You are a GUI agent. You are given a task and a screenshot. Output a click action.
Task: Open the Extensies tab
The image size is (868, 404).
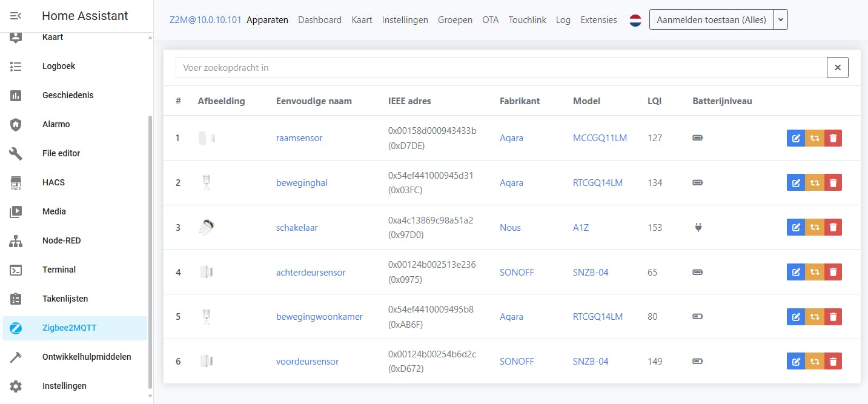click(598, 20)
